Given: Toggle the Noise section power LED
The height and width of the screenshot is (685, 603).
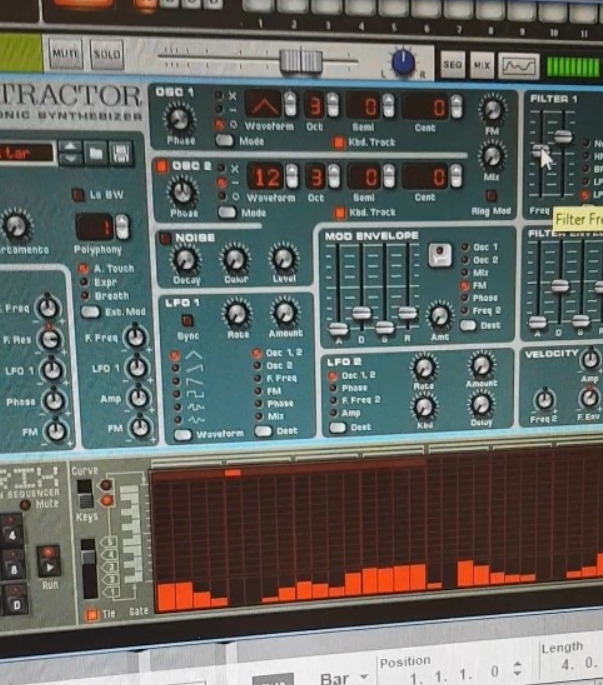Looking at the screenshot, I should coord(165,238).
